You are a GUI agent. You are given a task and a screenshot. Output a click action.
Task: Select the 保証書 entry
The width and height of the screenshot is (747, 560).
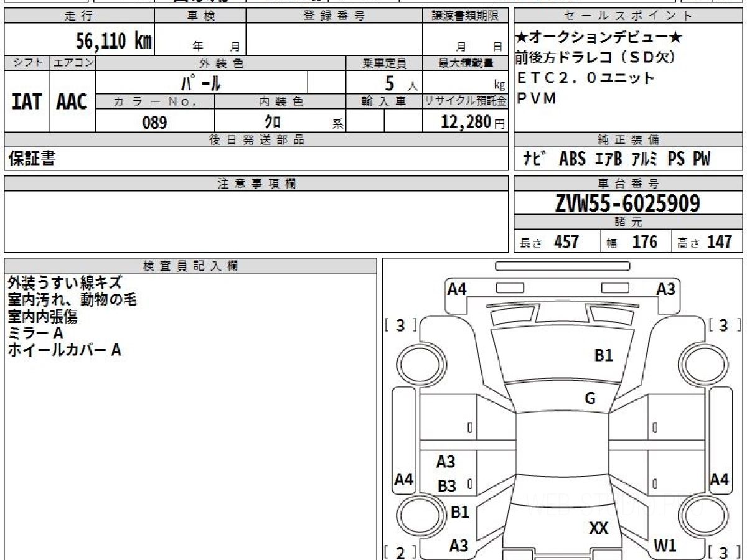(x=32, y=159)
